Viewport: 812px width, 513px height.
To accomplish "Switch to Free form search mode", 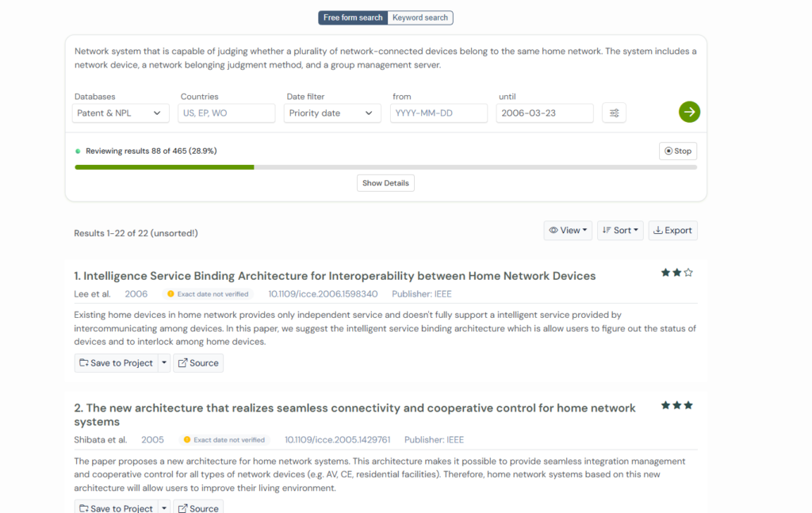I will [x=353, y=17].
